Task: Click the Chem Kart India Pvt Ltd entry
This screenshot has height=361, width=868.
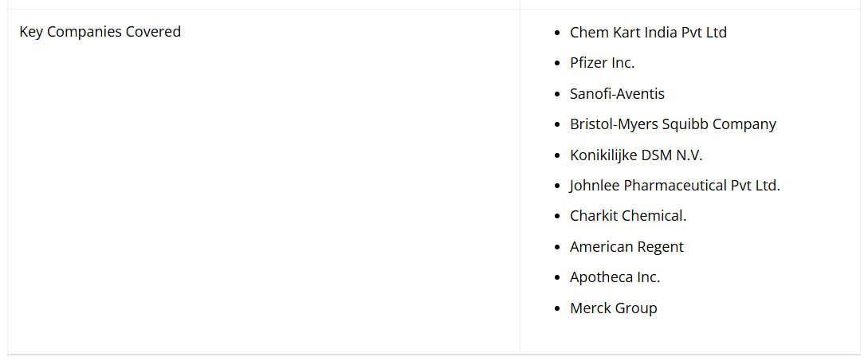Action: 648,33
